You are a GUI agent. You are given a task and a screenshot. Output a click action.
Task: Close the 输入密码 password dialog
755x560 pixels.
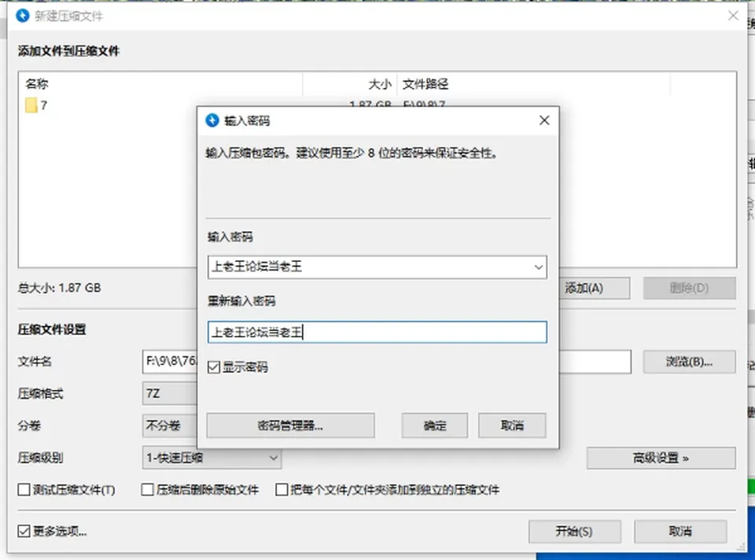click(544, 120)
